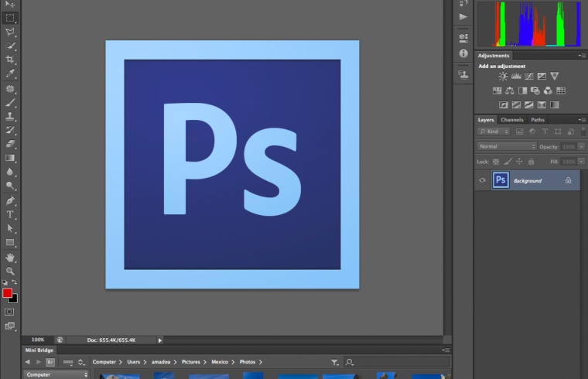Hide the Background layer with eye icon
Screen dimensions: 588x379
483,180
